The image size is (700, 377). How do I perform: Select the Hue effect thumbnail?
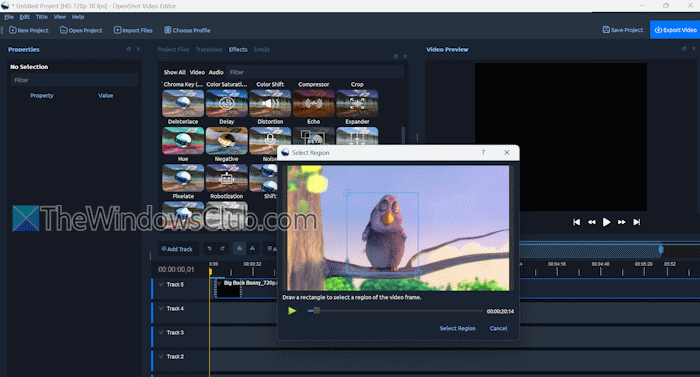click(183, 141)
